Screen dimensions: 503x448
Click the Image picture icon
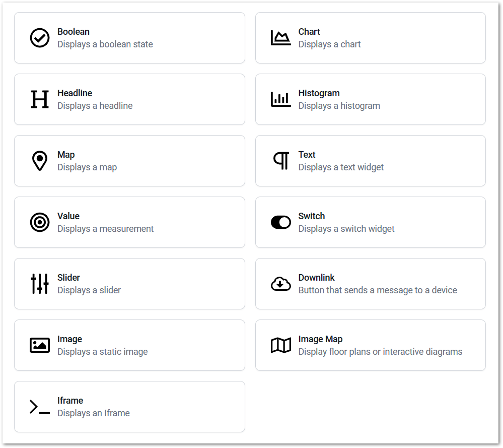point(40,345)
